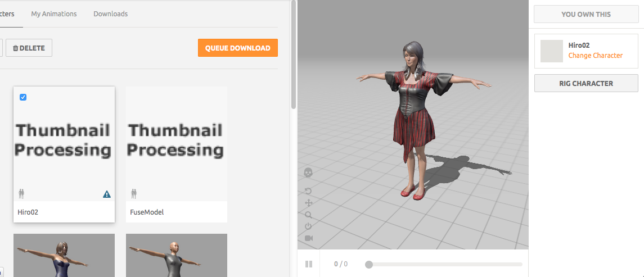The image size is (644, 277).
Task: Click the Hiro02 avatar in right panel
Action: point(552,51)
